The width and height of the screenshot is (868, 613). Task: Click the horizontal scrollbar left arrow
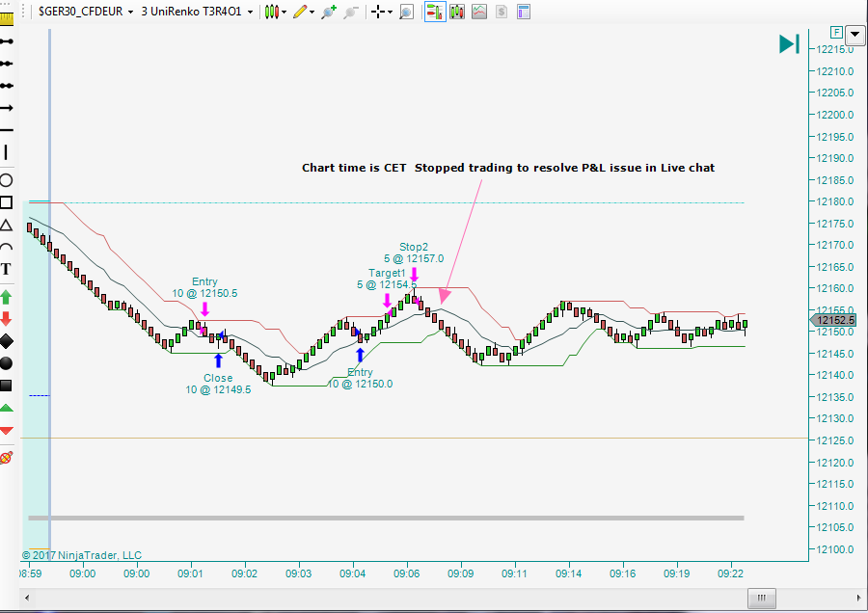pos(27,598)
